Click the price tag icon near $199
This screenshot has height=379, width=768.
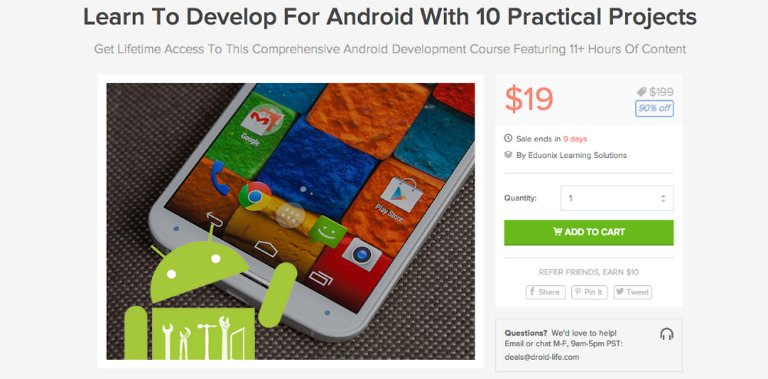coord(641,92)
